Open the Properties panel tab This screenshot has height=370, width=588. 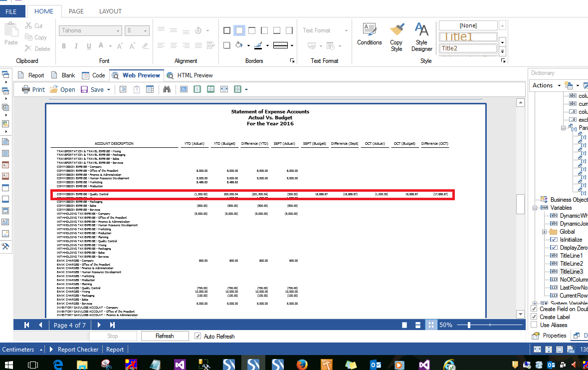click(x=550, y=336)
